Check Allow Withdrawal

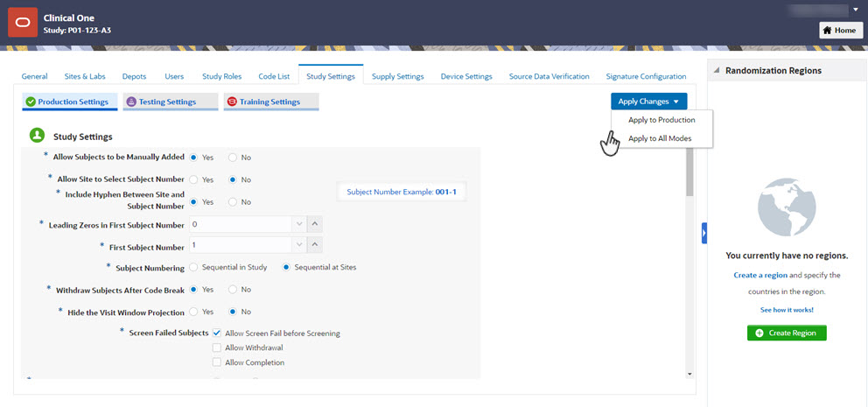217,347
